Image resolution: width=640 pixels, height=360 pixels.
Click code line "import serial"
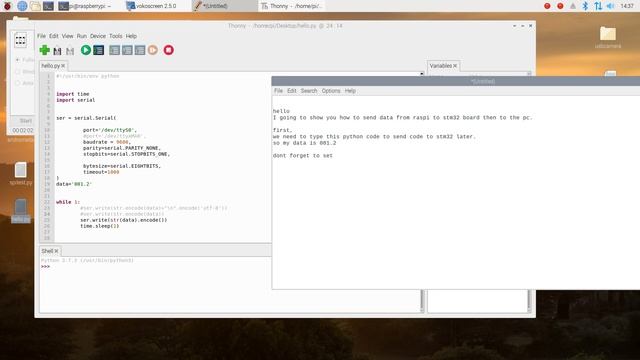click(76, 100)
